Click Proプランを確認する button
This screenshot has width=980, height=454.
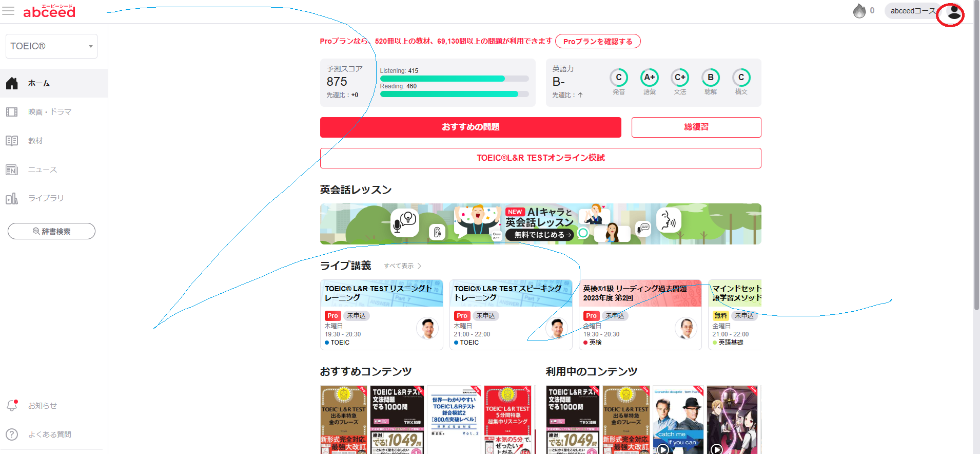point(598,41)
